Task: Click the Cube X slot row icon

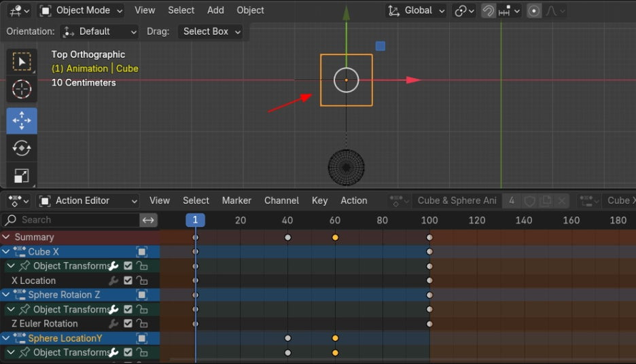Action: click(141, 252)
